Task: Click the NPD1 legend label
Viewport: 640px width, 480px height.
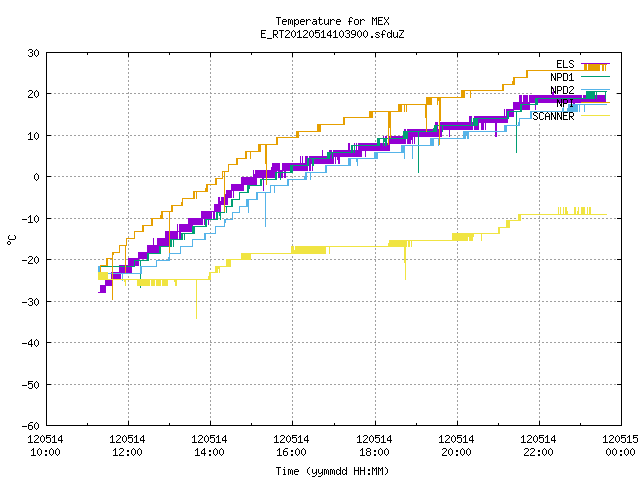Action: pyautogui.click(x=562, y=77)
